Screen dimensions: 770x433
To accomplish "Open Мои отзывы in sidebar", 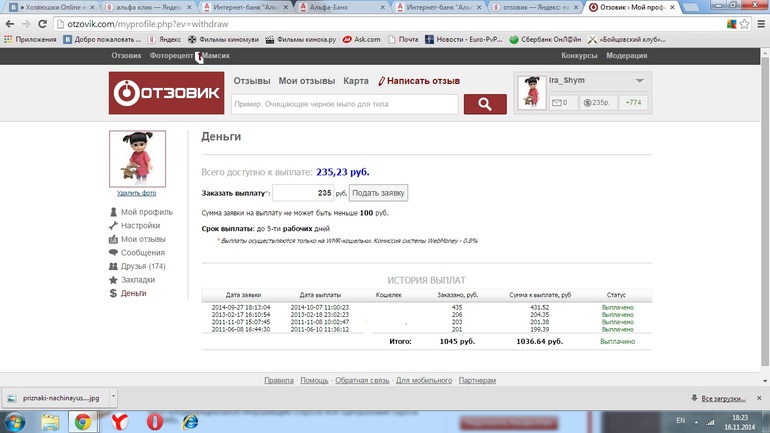I will pos(143,239).
